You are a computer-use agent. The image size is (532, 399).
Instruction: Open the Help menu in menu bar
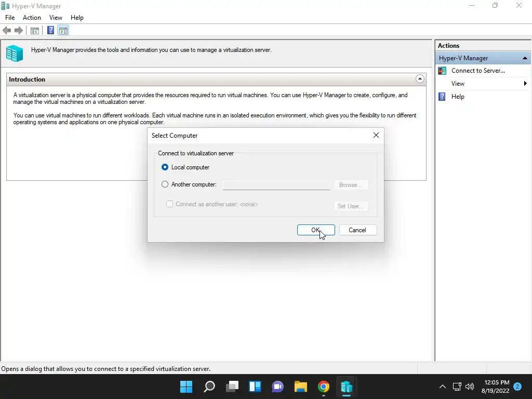pyautogui.click(x=77, y=18)
